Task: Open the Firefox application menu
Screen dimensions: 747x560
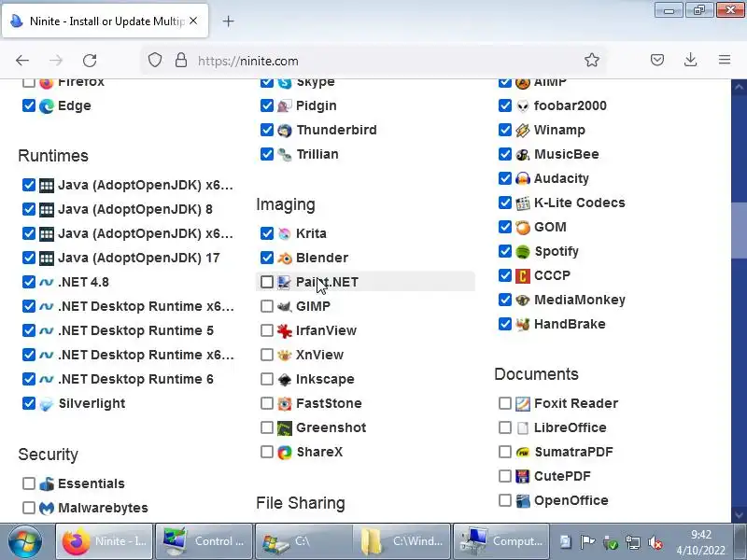Action: pyautogui.click(x=725, y=60)
